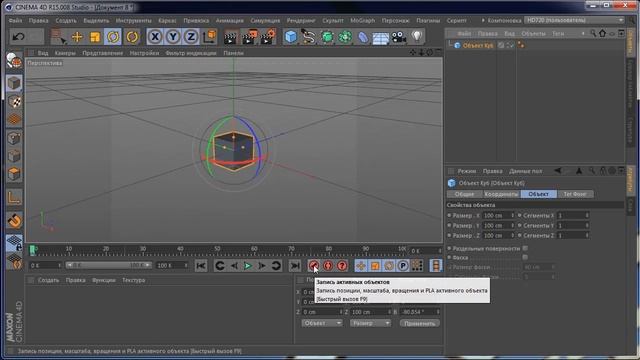This screenshot has width=640, height=360.
Task: Select the Объект Куб row in Object Manager
Action: (478, 45)
